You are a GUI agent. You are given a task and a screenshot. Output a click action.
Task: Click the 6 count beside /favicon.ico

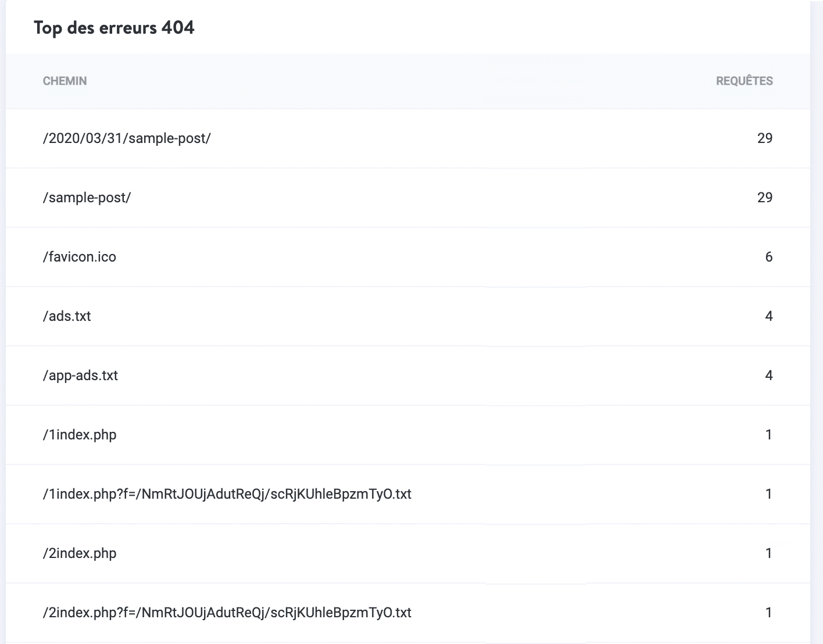click(770, 257)
